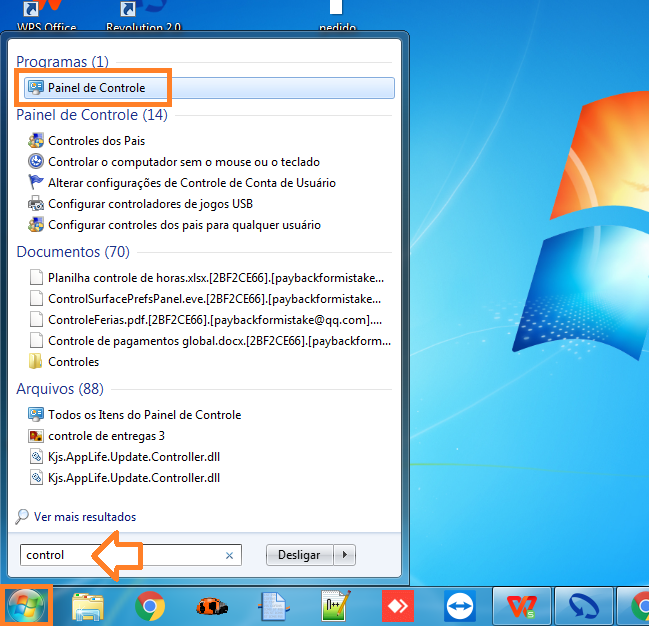Click the game controllers icon

coord(36,204)
